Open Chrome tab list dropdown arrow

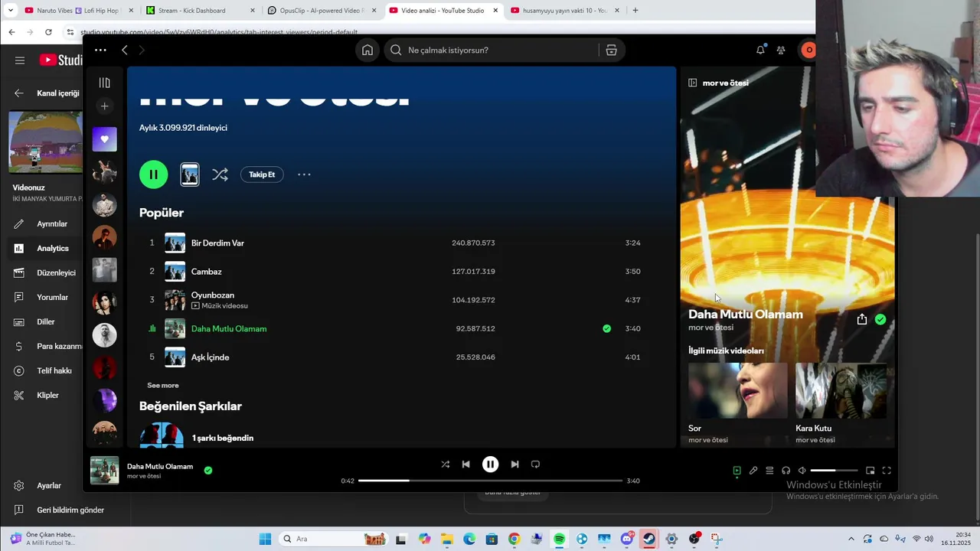[x=11, y=11]
